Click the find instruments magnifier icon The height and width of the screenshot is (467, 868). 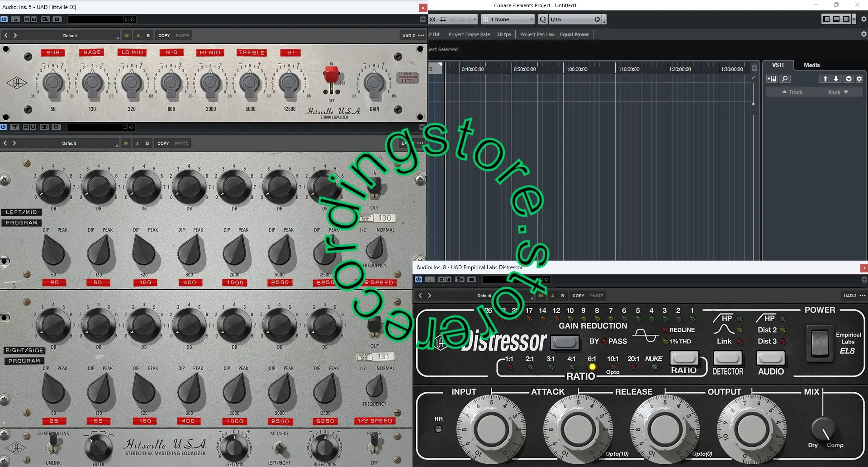pyautogui.click(x=785, y=79)
